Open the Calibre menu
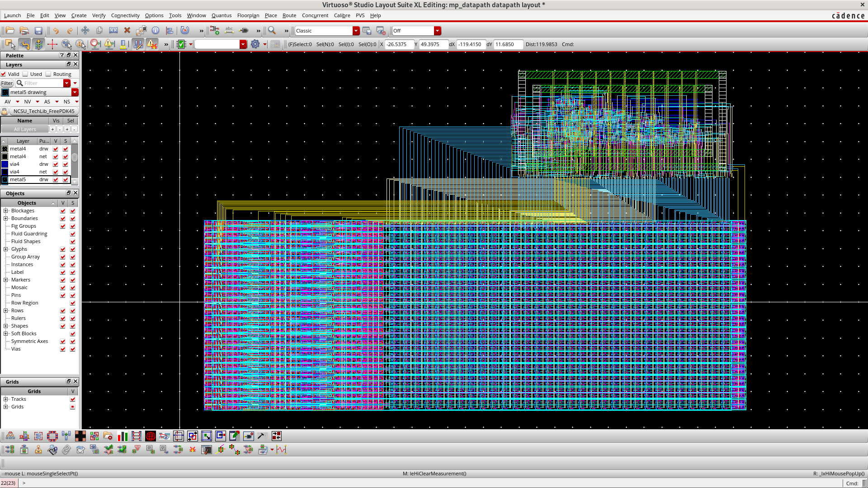Image resolution: width=868 pixels, height=488 pixels. [x=342, y=15]
